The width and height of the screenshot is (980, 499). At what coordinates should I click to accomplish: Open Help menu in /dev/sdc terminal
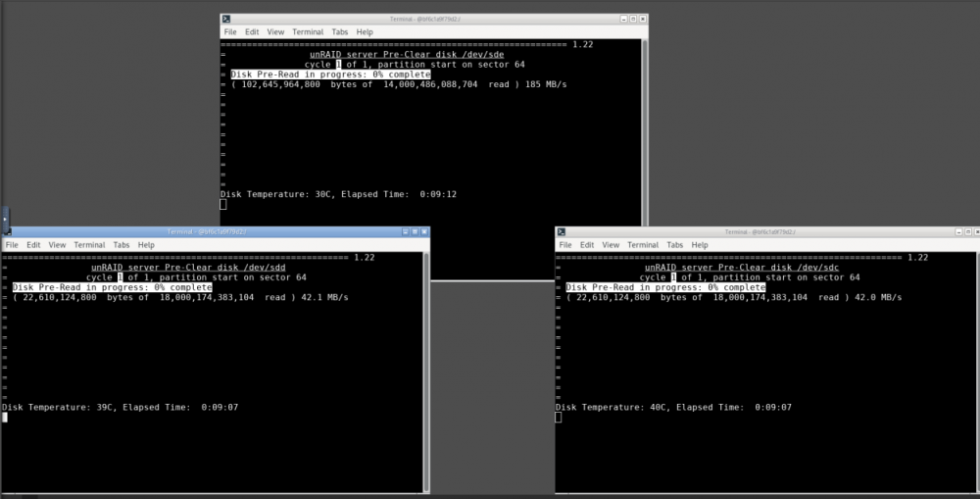coord(700,245)
